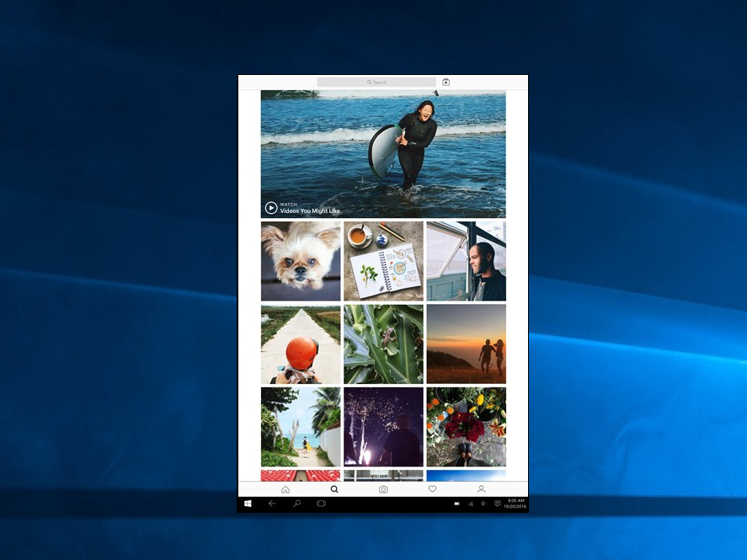View activity notifications via heart icon
Viewport: 747px width, 560px height.
(x=432, y=488)
